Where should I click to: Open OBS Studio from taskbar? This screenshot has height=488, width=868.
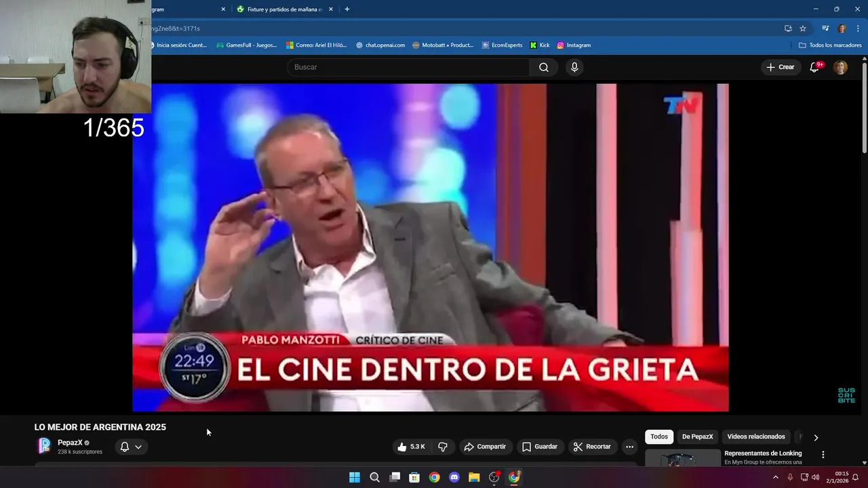coord(494,477)
